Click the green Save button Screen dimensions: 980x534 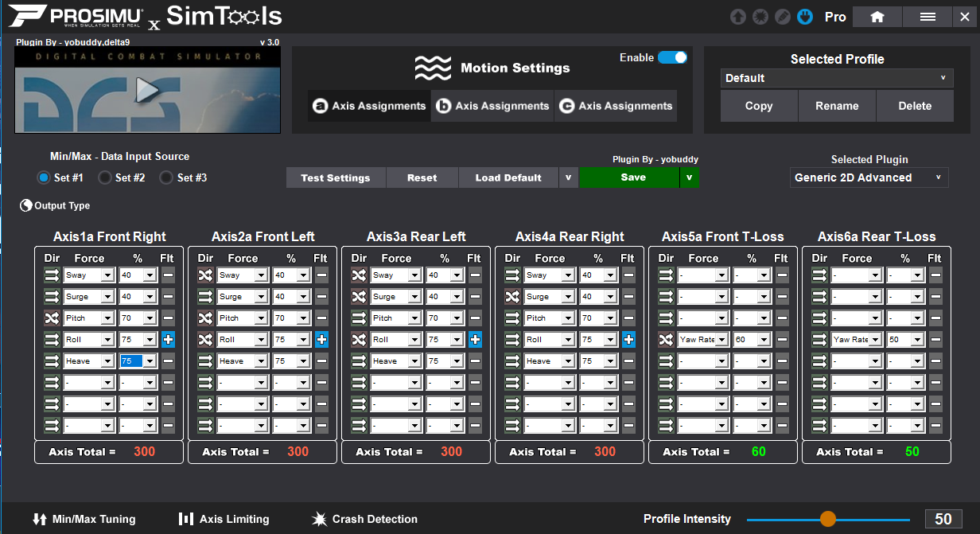632,177
